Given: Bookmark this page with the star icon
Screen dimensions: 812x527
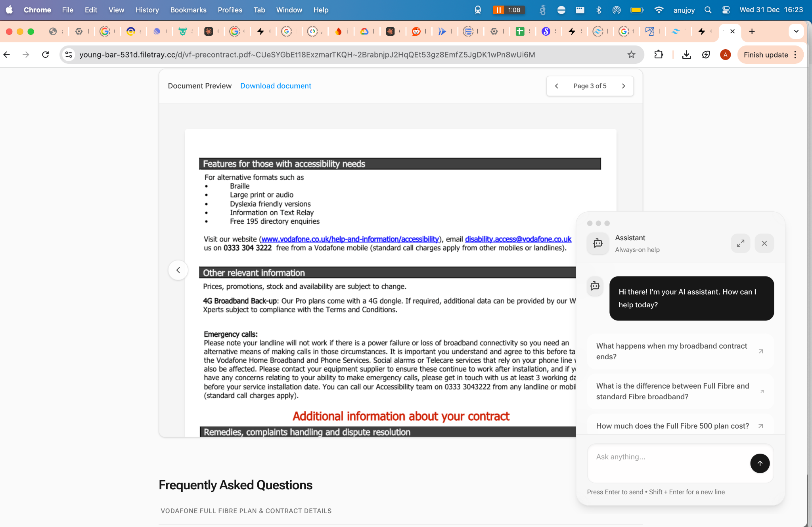Looking at the screenshot, I should tap(631, 55).
